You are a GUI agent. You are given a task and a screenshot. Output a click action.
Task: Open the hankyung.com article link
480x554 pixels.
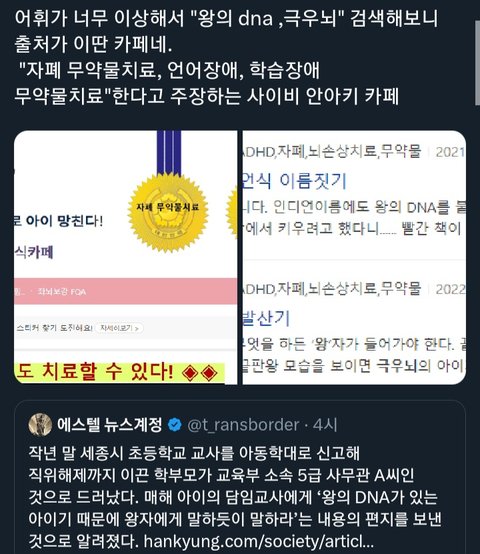pos(259,541)
